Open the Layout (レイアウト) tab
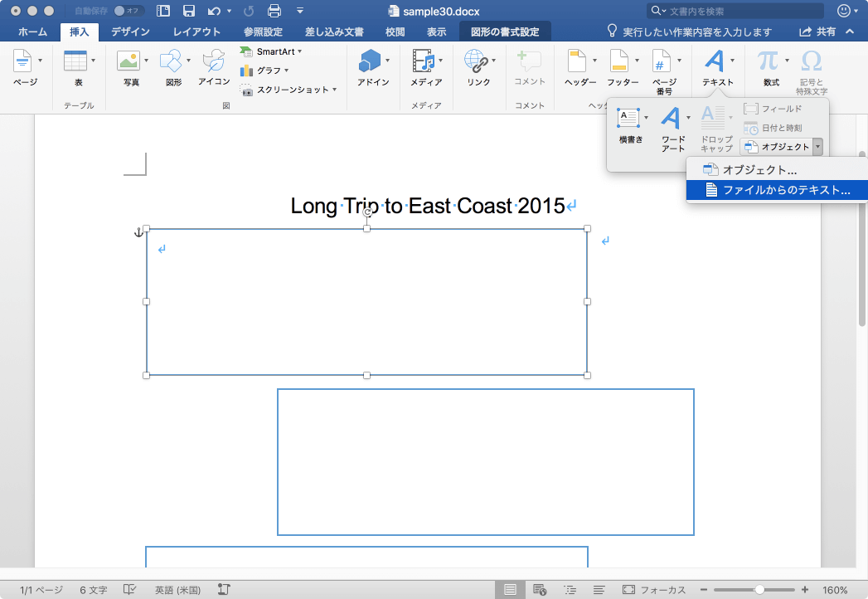 196,32
